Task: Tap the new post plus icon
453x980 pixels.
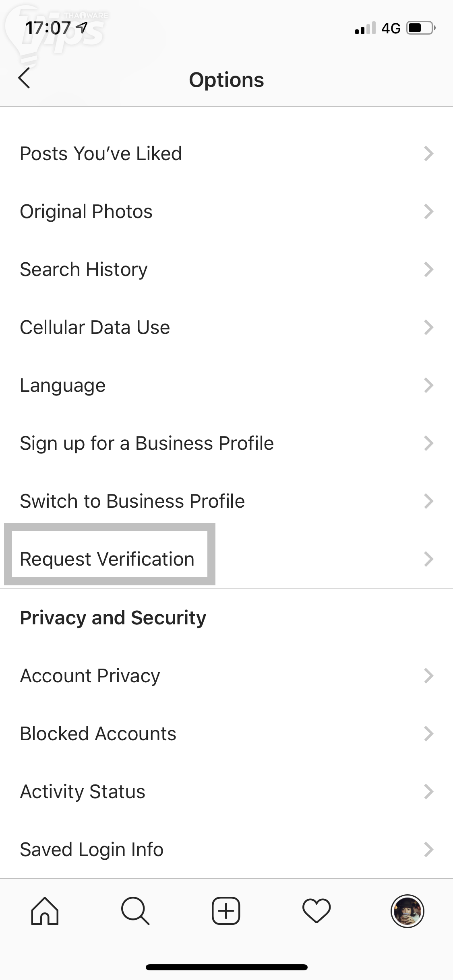Action: pos(226,911)
